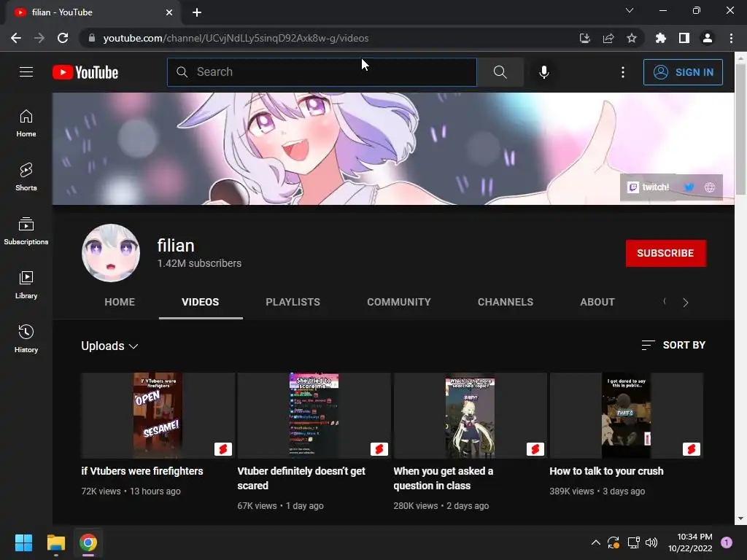Open Chrome profile icon

(708, 38)
